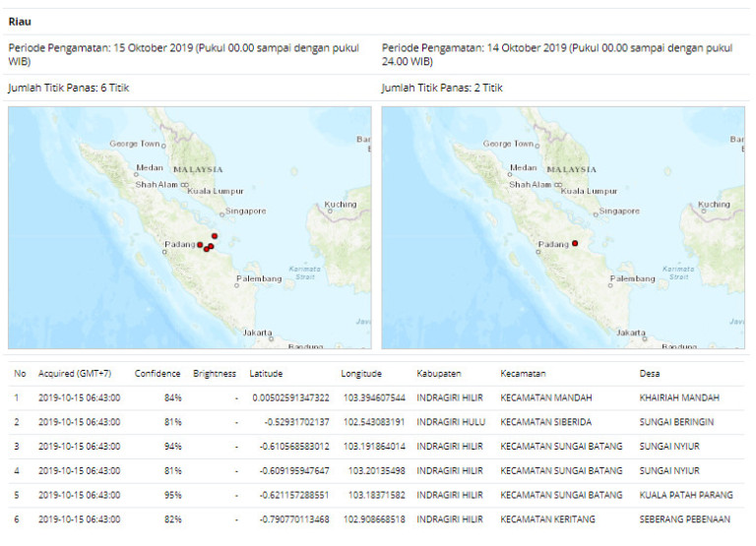This screenshot has width=756, height=546.
Task: Click the 15 Oktober 2019 hotspot map
Action: (189, 227)
